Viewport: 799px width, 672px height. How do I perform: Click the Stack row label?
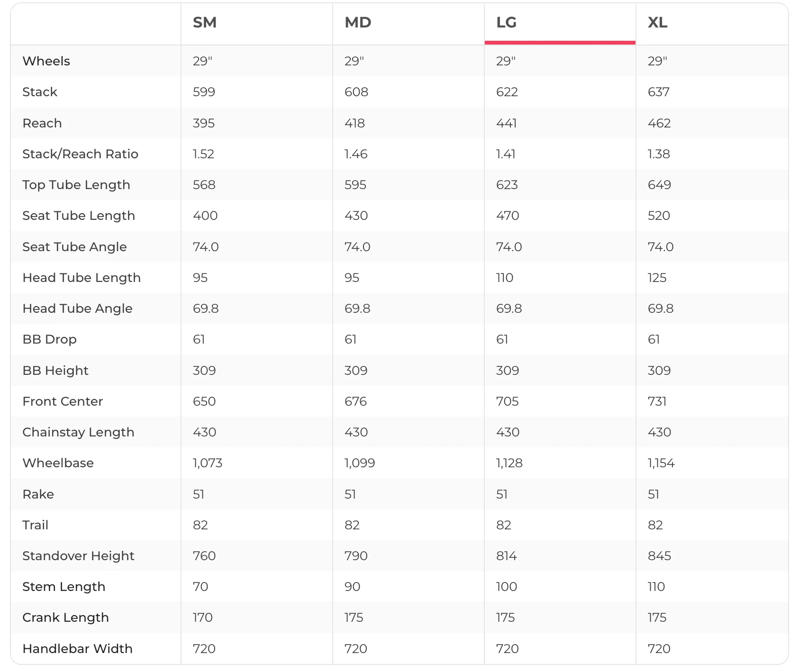(40, 92)
